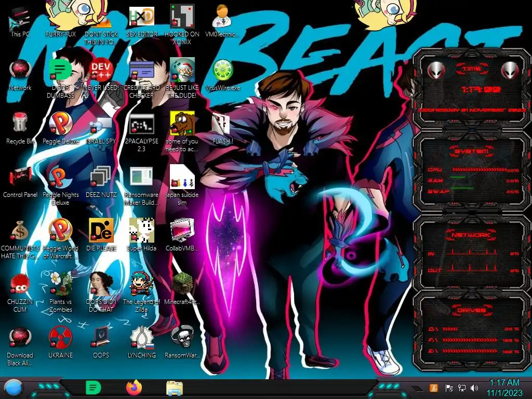
Task: Open the clock showing 1:17 AM
Action: point(504,388)
